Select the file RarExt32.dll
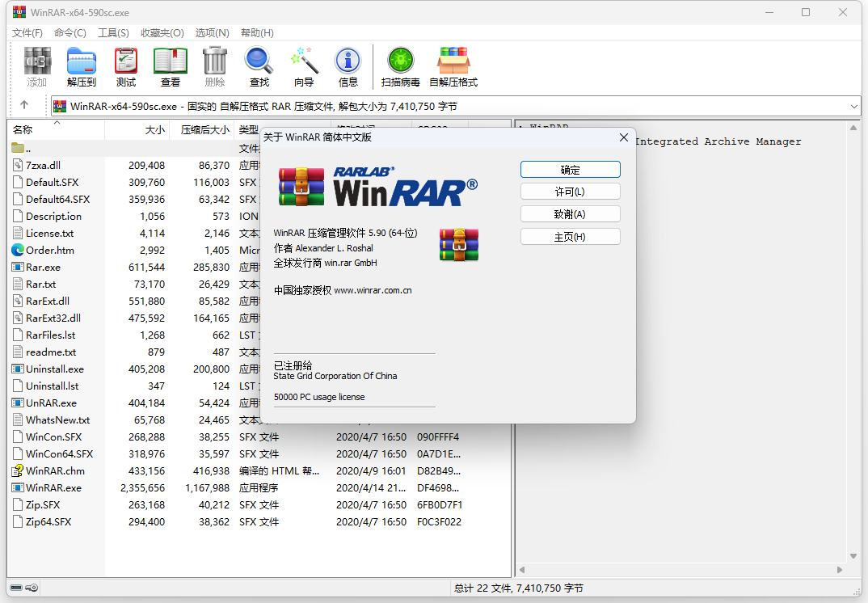This screenshot has width=868, height=603. click(x=53, y=318)
